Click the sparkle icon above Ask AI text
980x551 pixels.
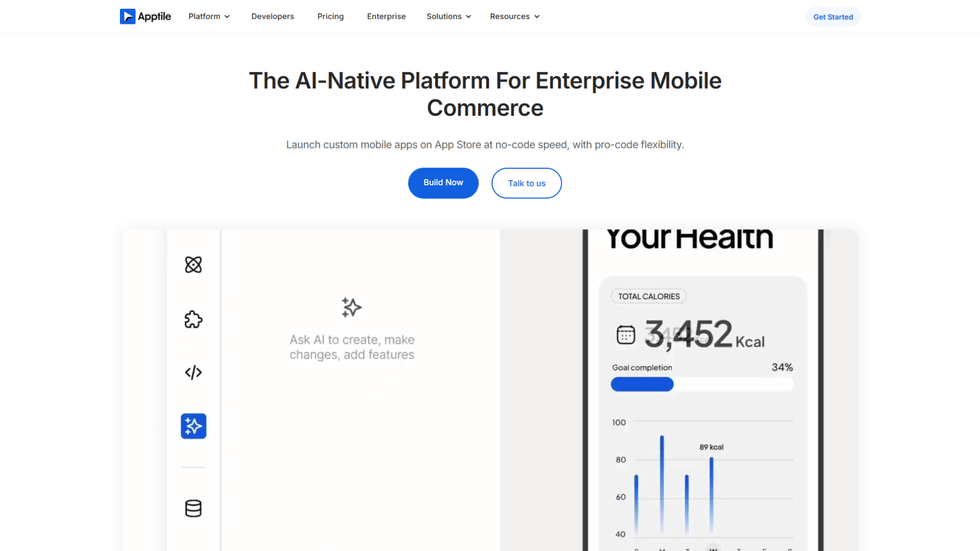pos(352,308)
